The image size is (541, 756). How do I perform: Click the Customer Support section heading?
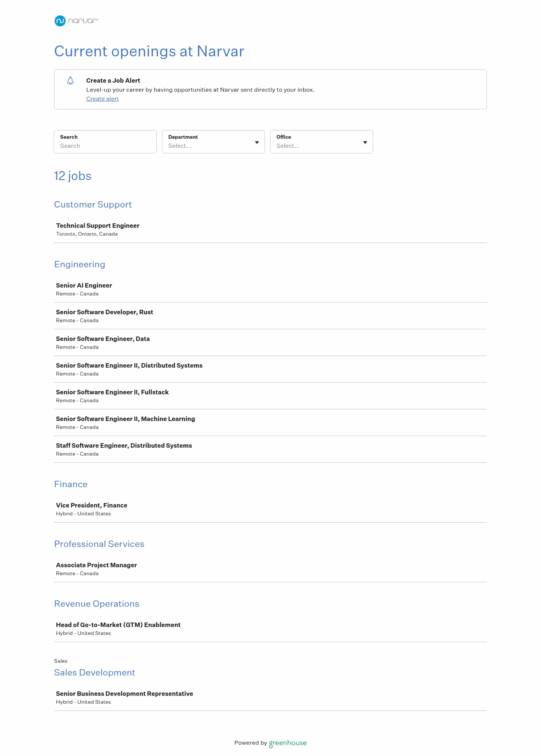point(93,205)
